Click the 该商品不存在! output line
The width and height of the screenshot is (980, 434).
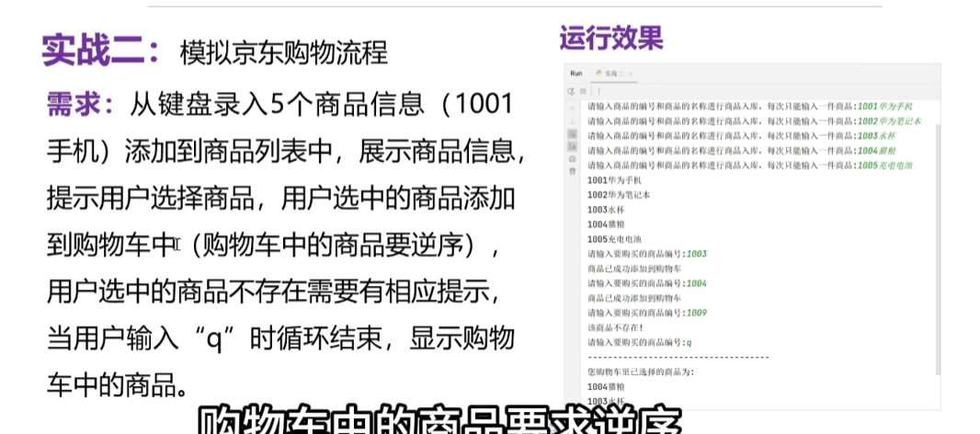pos(614,327)
